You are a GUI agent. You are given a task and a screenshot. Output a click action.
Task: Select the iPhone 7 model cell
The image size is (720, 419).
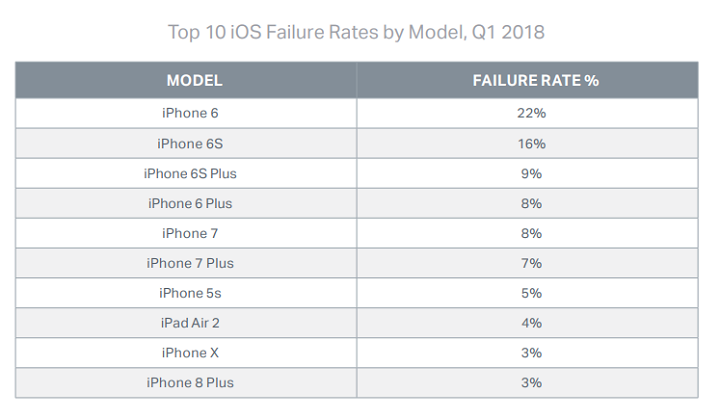(x=190, y=233)
